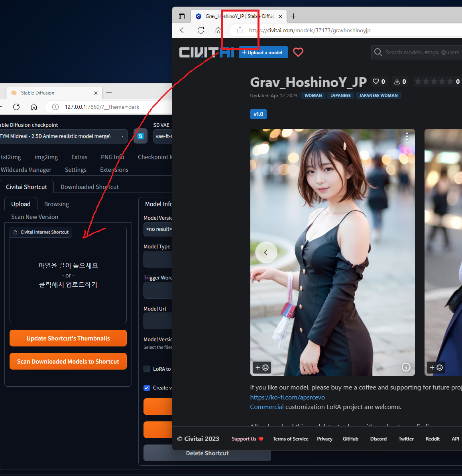
Task: Switch to the txt2img tab
Action: 11,157
